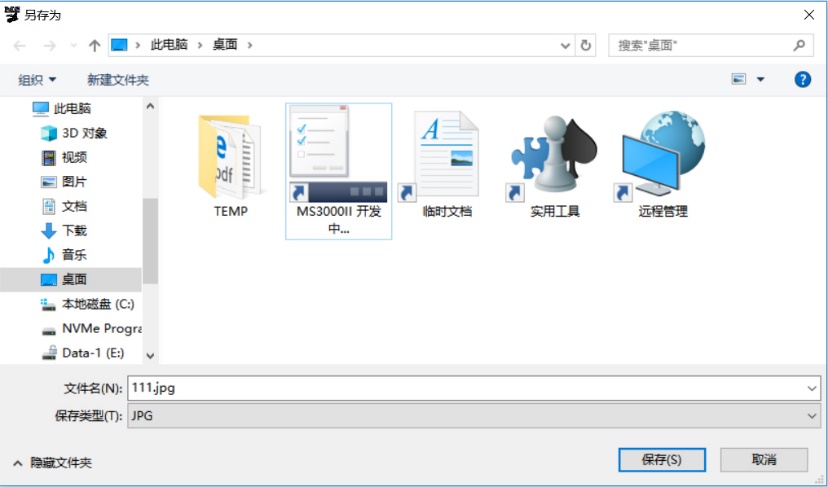Image resolution: width=828 pixels, height=487 pixels.
Task: Open the address bar history dropdown
Action: 566,45
